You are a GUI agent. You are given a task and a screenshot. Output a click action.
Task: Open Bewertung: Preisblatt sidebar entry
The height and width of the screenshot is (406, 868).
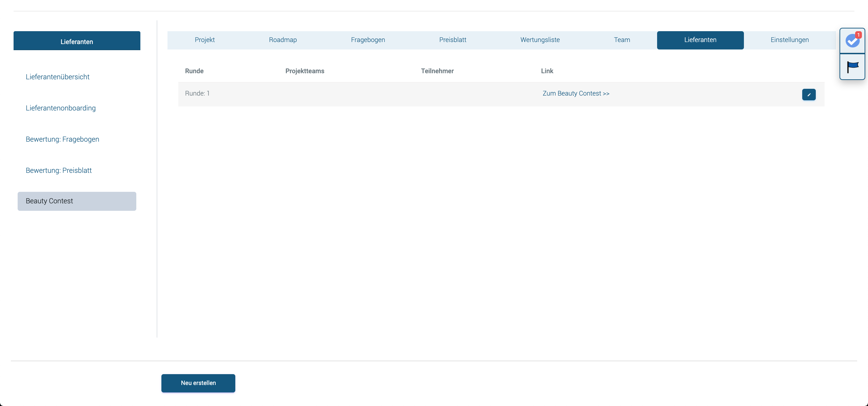(59, 170)
